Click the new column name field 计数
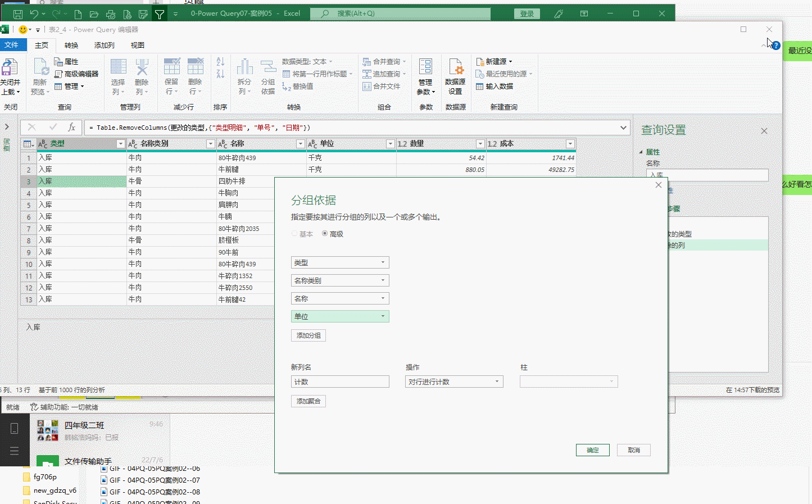This screenshot has width=812, height=504. tap(340, 382)
